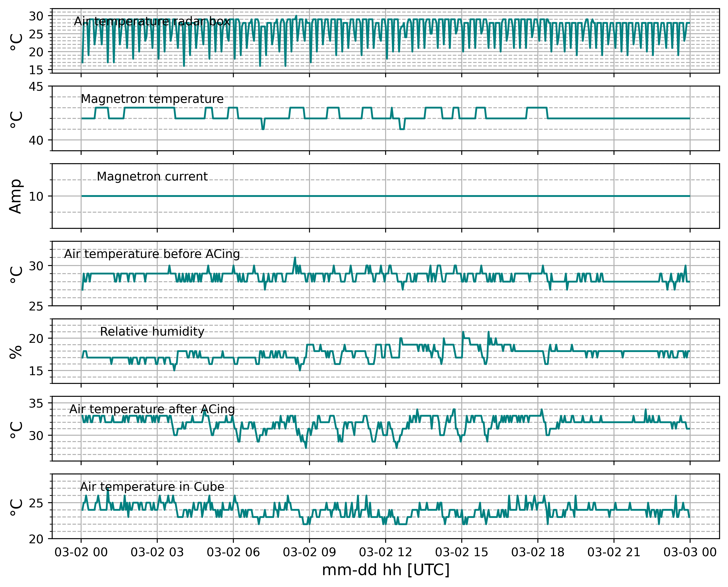Click the "03-02 21" time tick label
The image size is (728, 587).
(614, 552)
